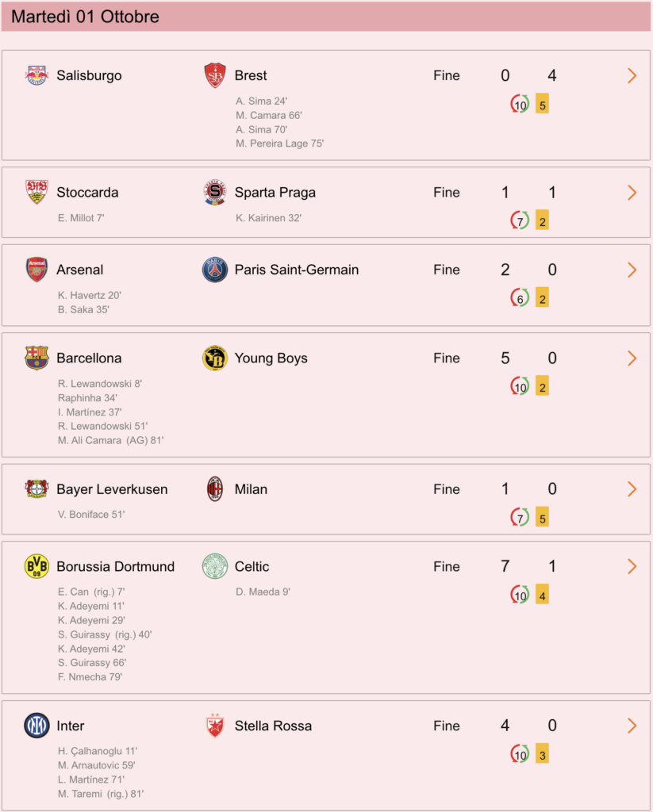The image size is (653, 812).
Task: Click the Paris Saint-Germain logo
Action: [214, 270]
